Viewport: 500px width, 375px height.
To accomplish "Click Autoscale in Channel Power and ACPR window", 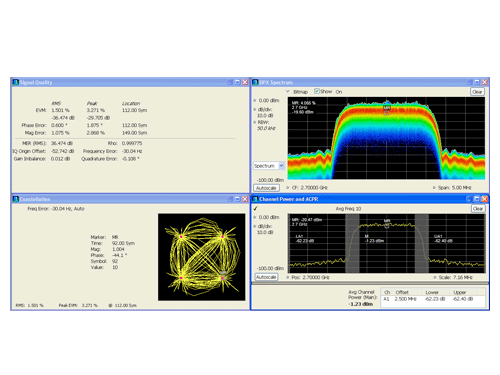I will (x=266, y=277).
